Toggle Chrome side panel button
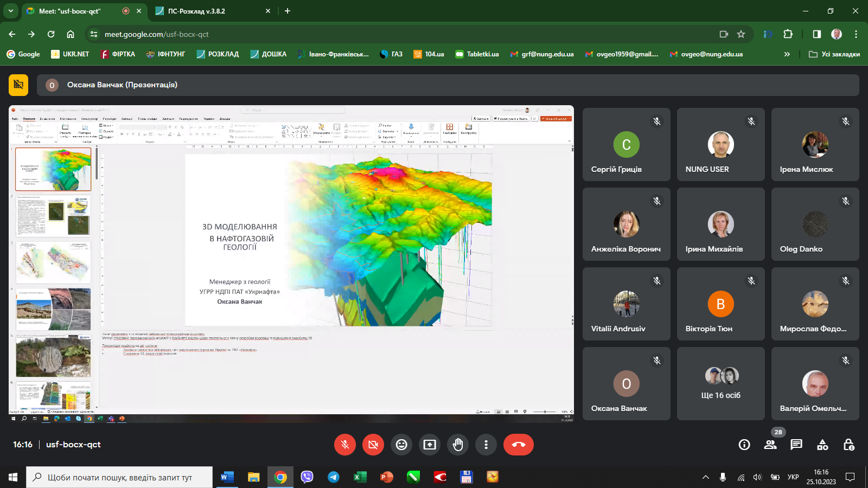Image resolution: width=868 pixels, height=488 pixels. point(817,34)
